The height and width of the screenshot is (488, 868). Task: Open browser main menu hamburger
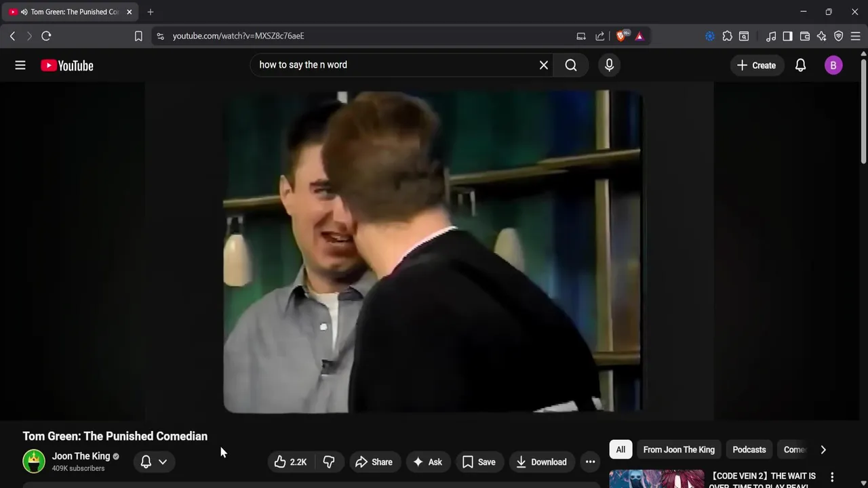tap(856, 36)
